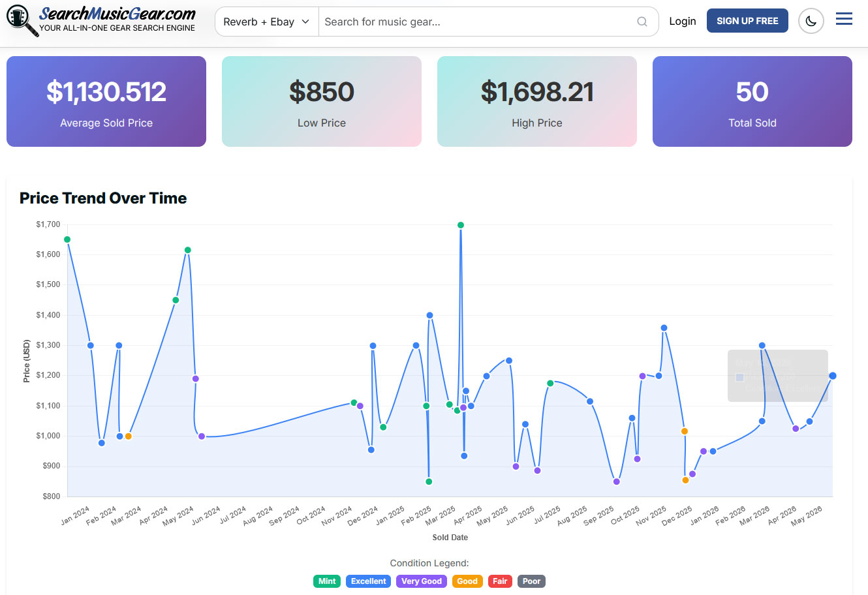This screenshot has width=868, height=595.
Task: Click the blue $1,360 data point near Nov 2025
Action: point(664,328)
